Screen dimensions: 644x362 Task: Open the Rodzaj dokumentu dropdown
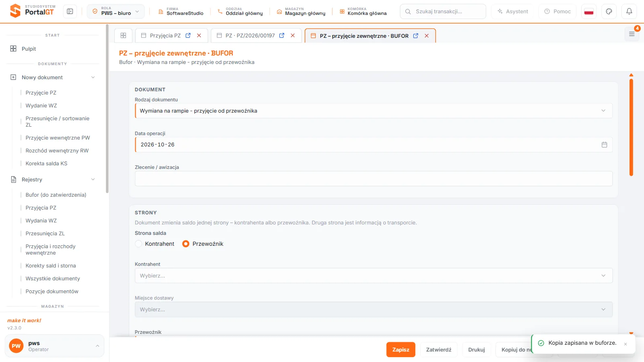374,111
